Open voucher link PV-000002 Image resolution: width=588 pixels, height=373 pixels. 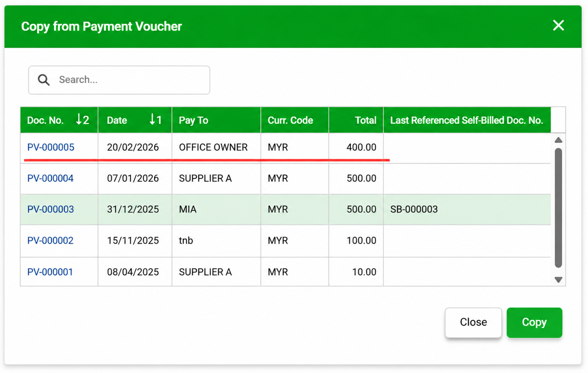(x=50, y=240)
